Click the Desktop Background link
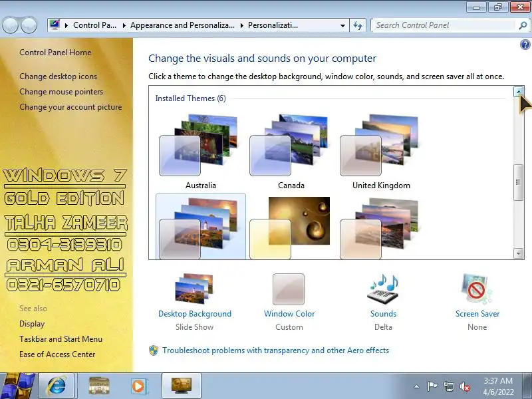 (195, 314)
